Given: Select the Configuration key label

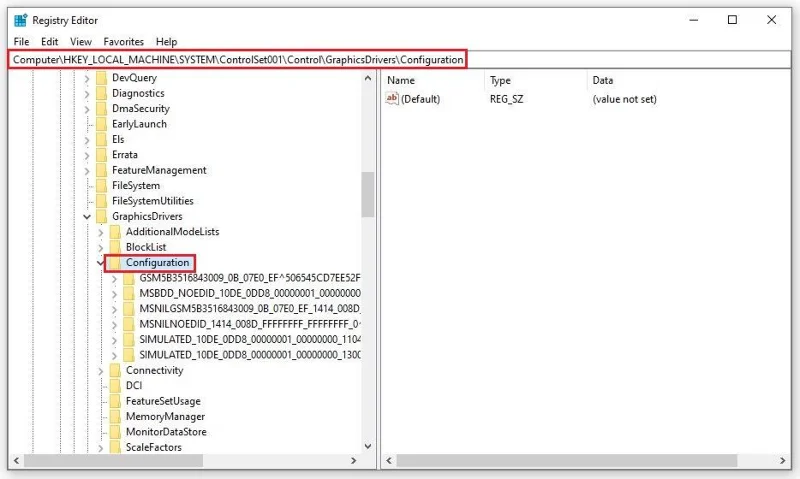Looking at the screenshot, I should click(158, 262).
